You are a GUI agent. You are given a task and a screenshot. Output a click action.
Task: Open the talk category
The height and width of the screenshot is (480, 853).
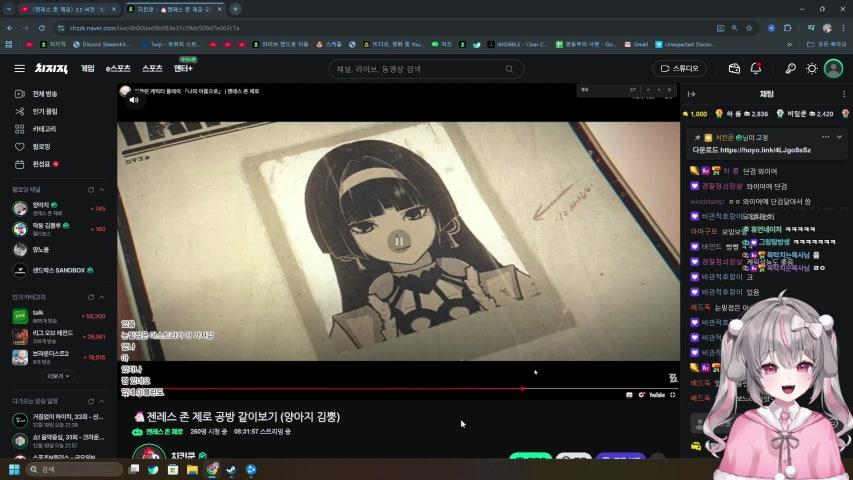coord(59,316)
